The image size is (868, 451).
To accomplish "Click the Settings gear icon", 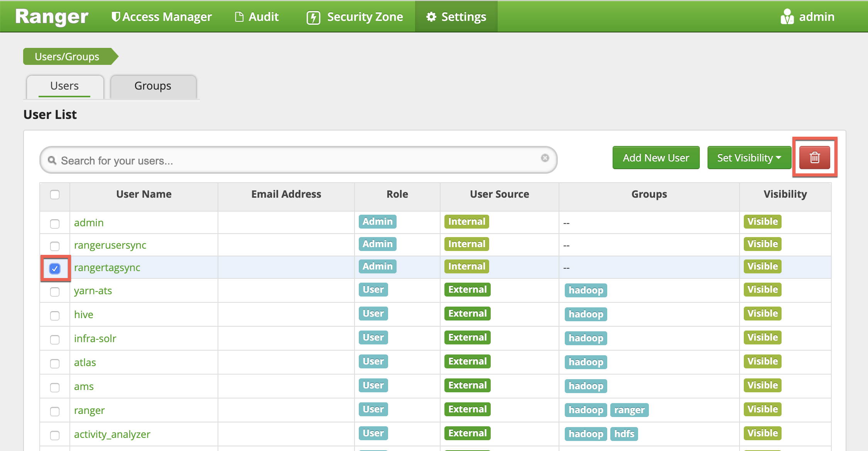I will coord(431,17).
